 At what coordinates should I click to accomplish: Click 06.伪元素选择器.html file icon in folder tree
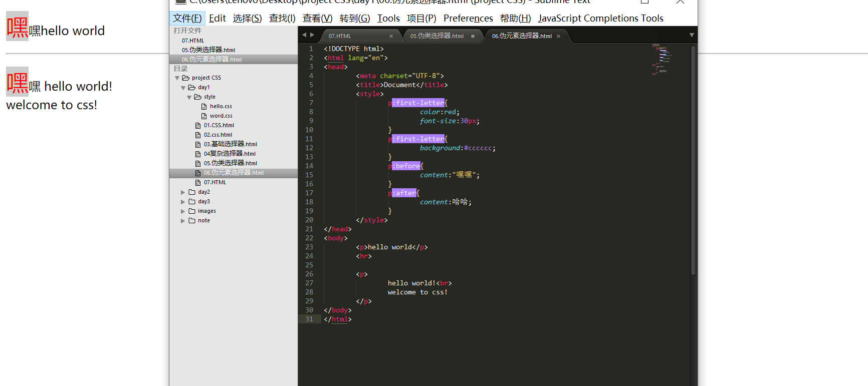click(x=198, y=173)
